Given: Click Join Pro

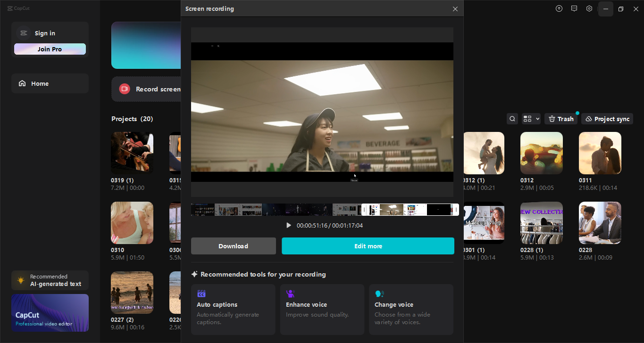Looking at the screenshot, I should point(50,49).
